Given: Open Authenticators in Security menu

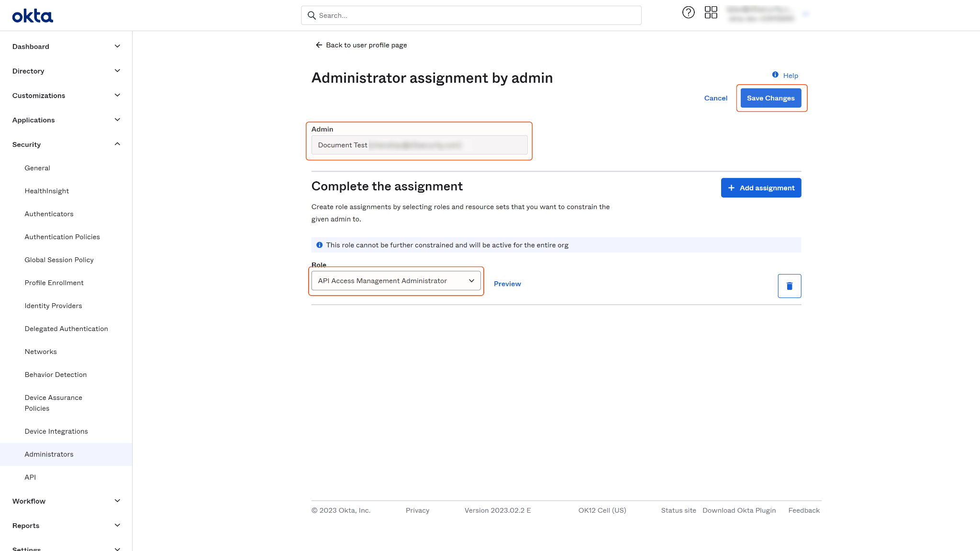Looking at the screenshot, I should (x=49, y=214).
